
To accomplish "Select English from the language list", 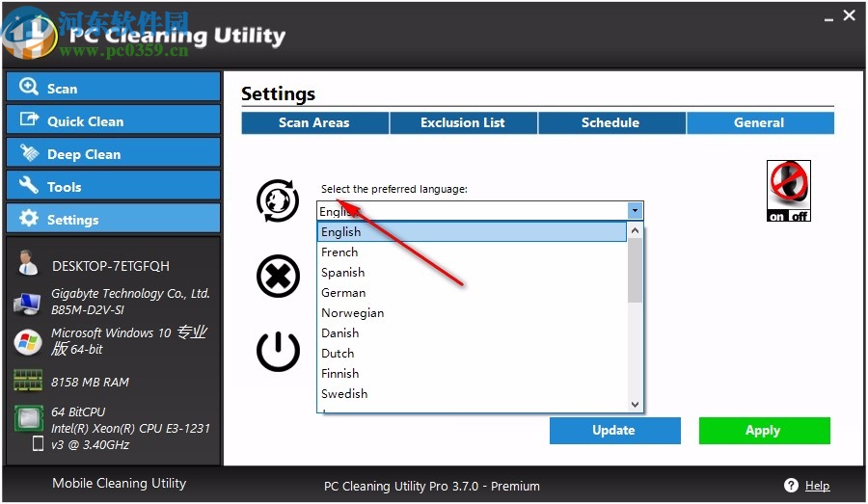I will (x=473, y=232).
